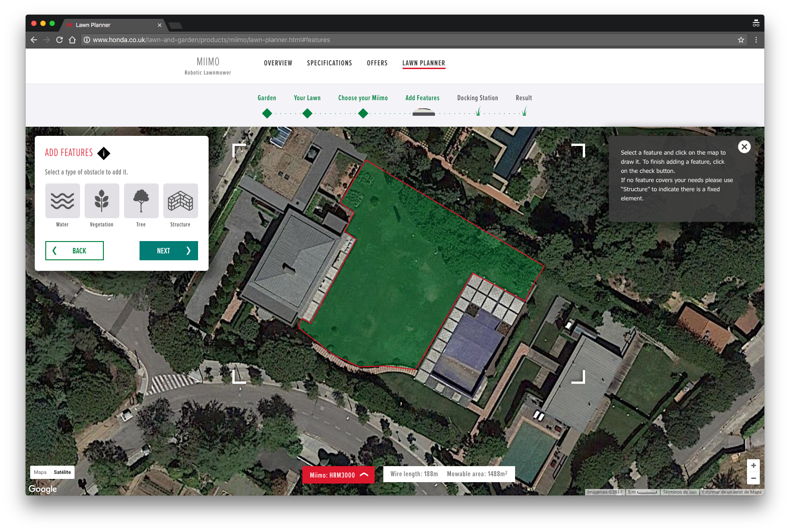Click the Result grass marker
The height and width of the screenshot is (532, 790).
point(524,111)
